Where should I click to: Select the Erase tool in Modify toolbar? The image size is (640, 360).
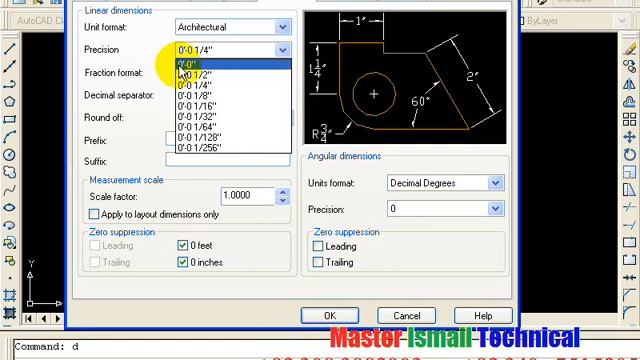(630, 49)
